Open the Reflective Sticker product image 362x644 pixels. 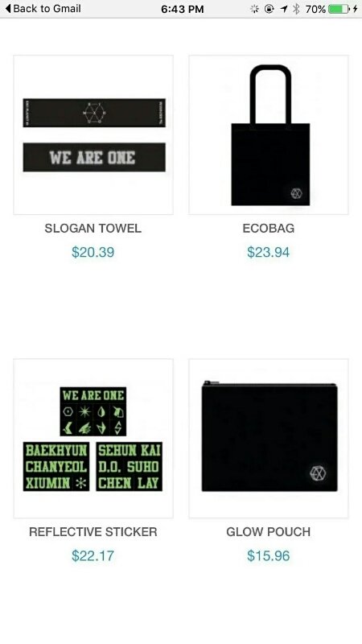[x=93, y=438]
